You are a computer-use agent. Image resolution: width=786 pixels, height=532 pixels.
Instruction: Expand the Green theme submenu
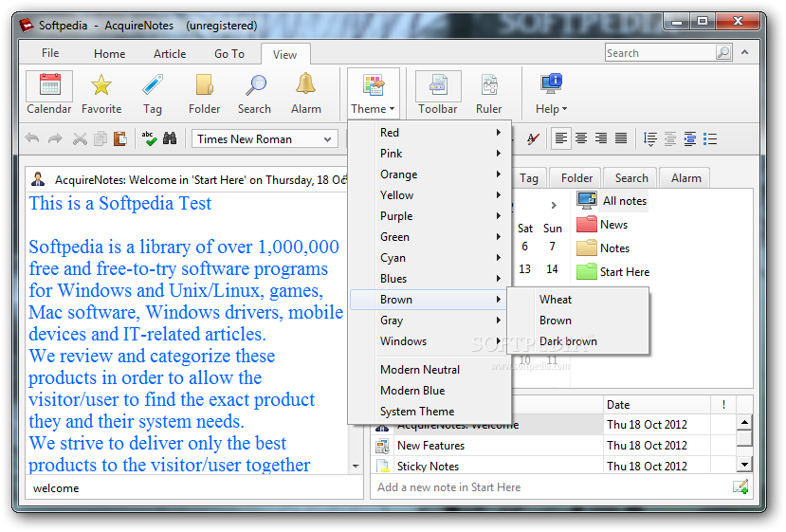430,237
